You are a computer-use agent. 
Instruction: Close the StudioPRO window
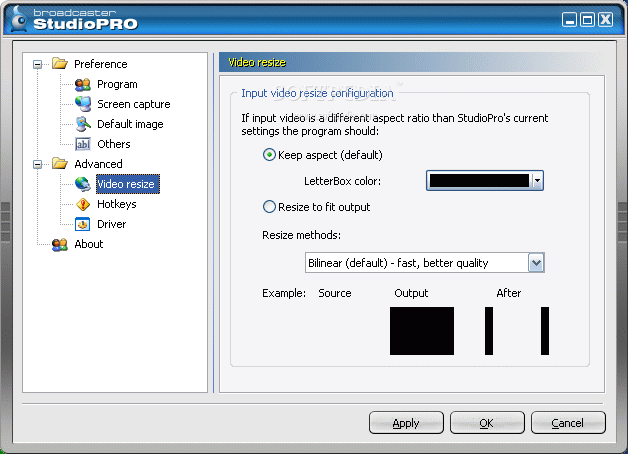(606, 19)
